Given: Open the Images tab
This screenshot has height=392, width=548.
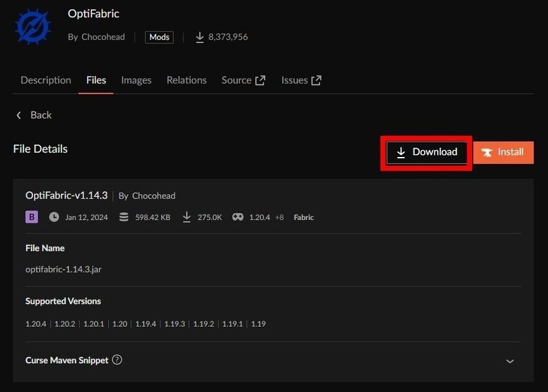Looking at the screenshot, I should (x=136, y=80).
